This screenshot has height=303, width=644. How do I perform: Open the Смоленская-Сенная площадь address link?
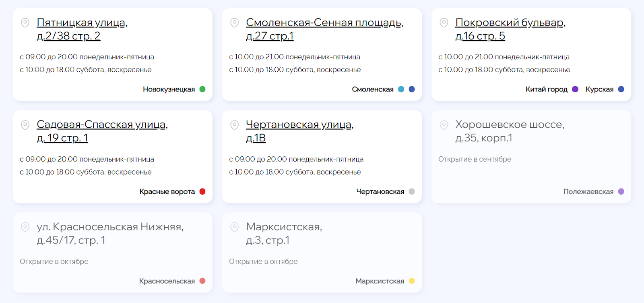[324, 29]
